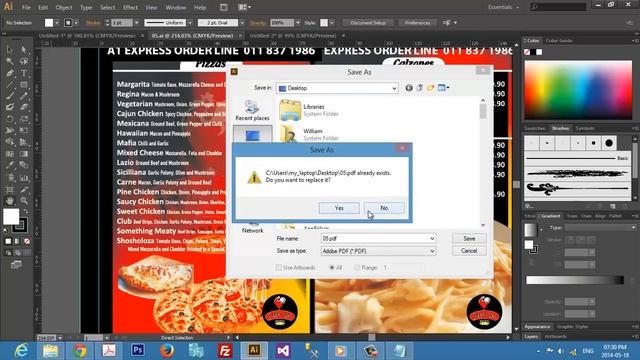
Task: Set toolbox paint mode to Gradient
Action: [17, 242]
